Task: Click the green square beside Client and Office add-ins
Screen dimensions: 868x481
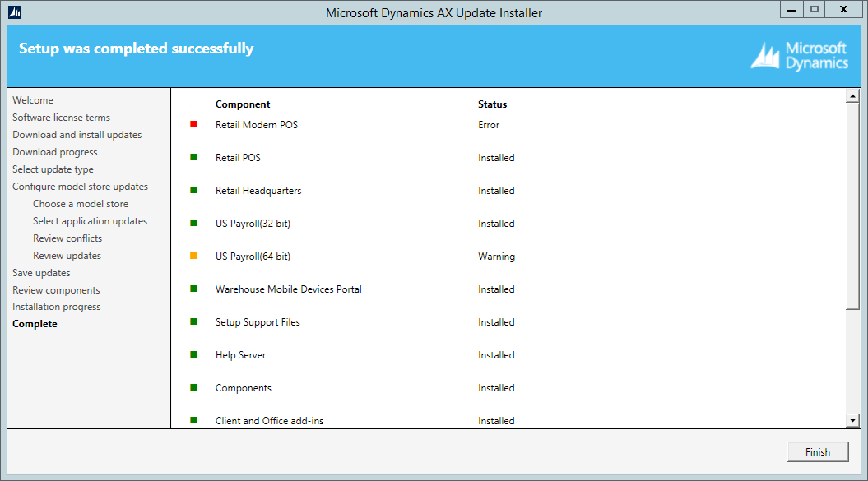Action: click(x=193, y=420)
